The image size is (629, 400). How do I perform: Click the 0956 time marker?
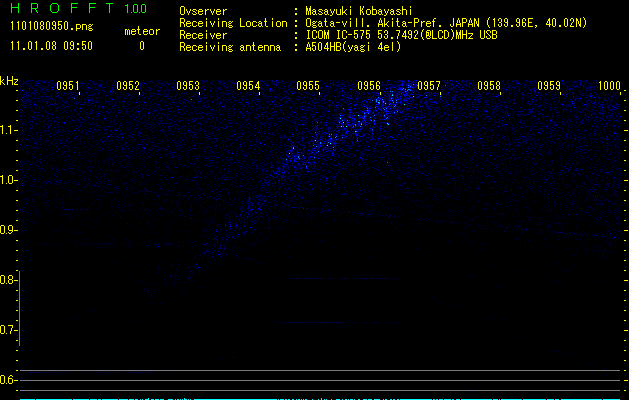pos(369,86)
